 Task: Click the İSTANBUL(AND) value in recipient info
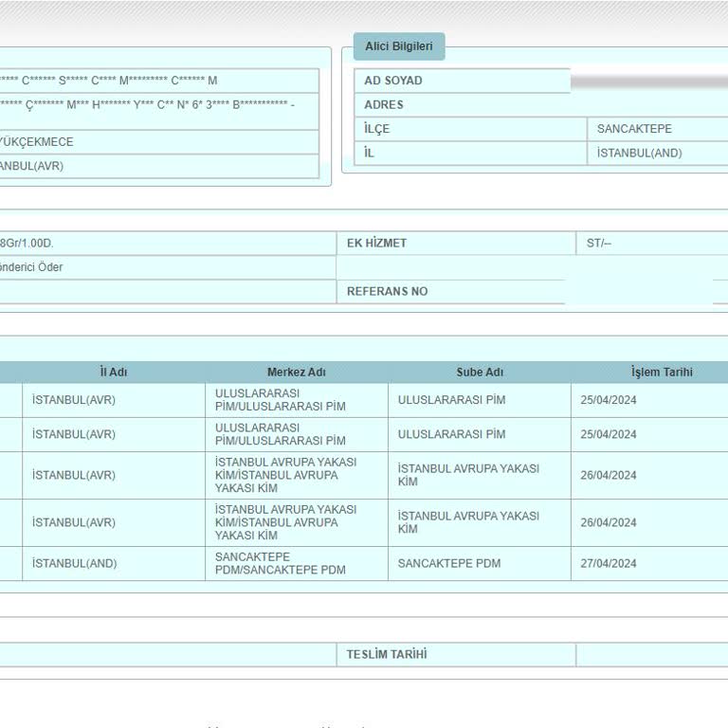(639, 154)
